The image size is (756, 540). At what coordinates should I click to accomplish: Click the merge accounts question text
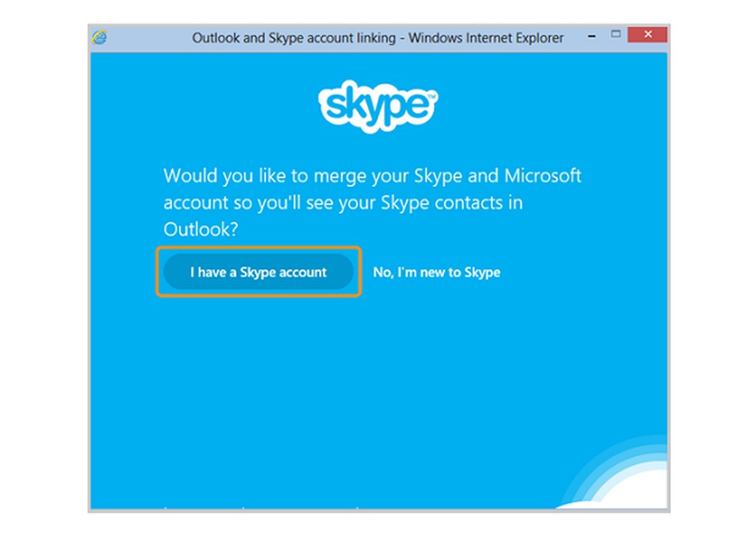[372, 202]
